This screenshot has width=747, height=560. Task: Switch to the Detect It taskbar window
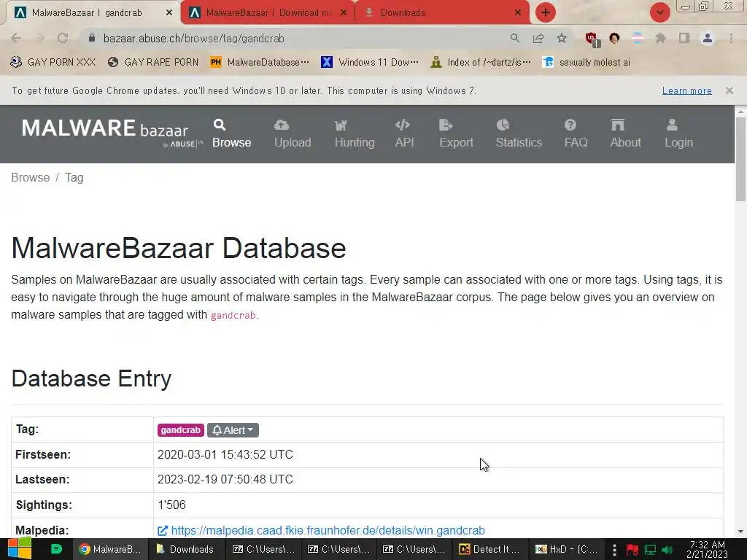(489, 550)
